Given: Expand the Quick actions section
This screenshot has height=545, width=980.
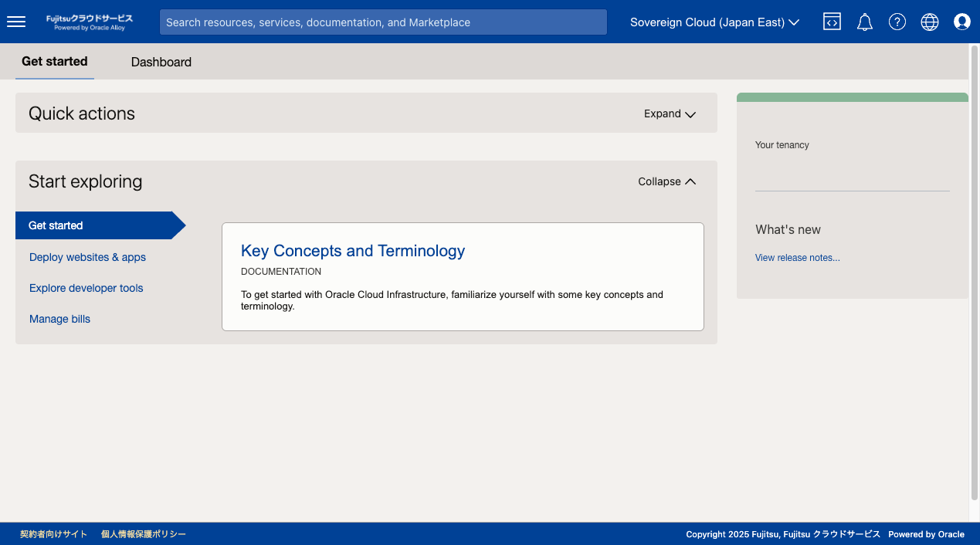Looking at the screenshot, I should (x=669, y=113).
